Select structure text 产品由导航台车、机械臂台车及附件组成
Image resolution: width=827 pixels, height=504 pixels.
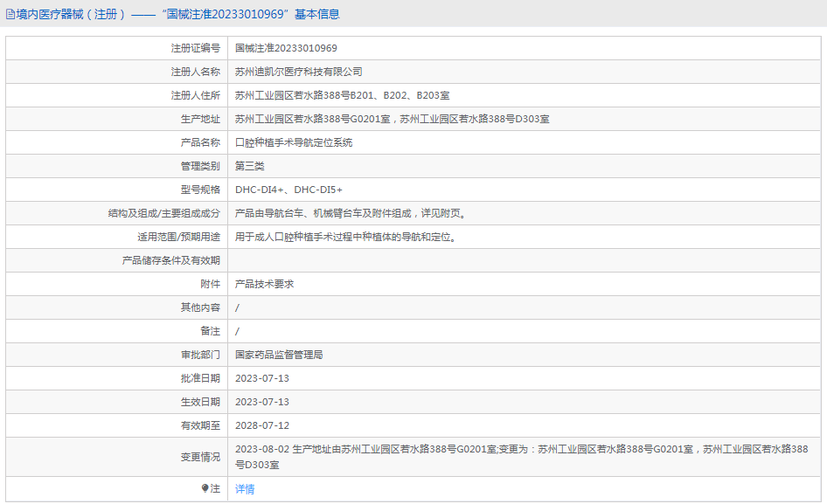[323, 213]
